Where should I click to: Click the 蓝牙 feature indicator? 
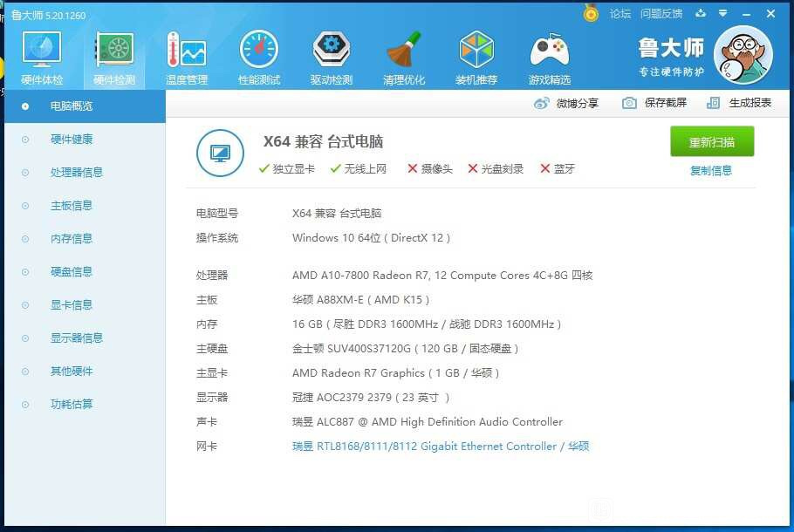pyautogui.click(x=558, y=168)
